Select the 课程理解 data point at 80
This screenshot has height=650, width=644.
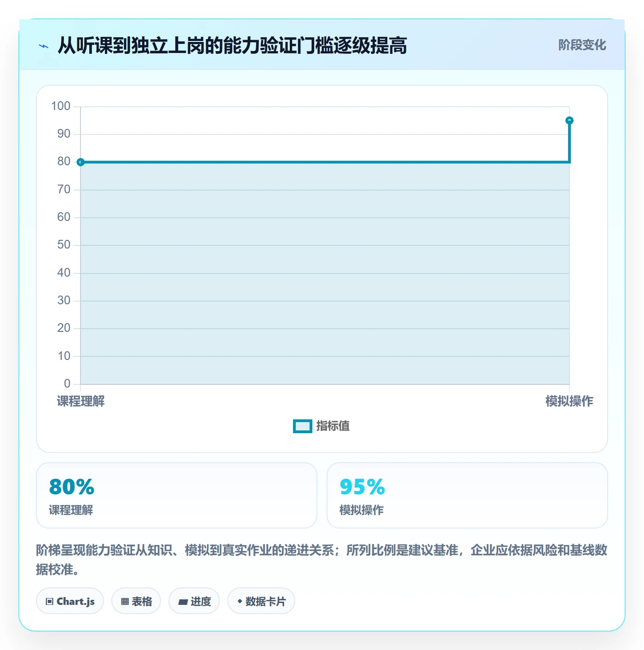coord(80,162)
